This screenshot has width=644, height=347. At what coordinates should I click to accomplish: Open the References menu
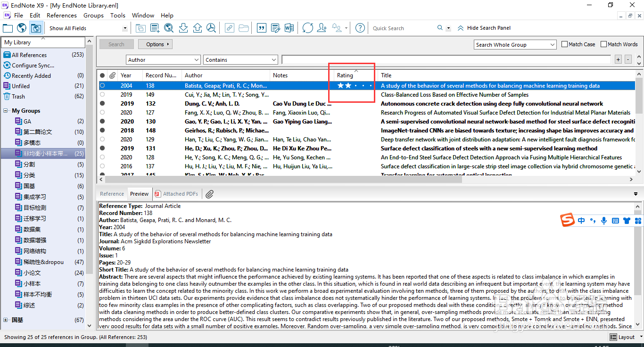62,15
